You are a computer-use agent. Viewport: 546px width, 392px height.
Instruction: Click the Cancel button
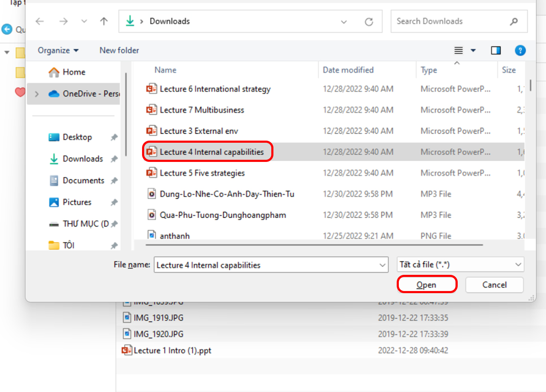pyautogui.click(x=494, y=285)
